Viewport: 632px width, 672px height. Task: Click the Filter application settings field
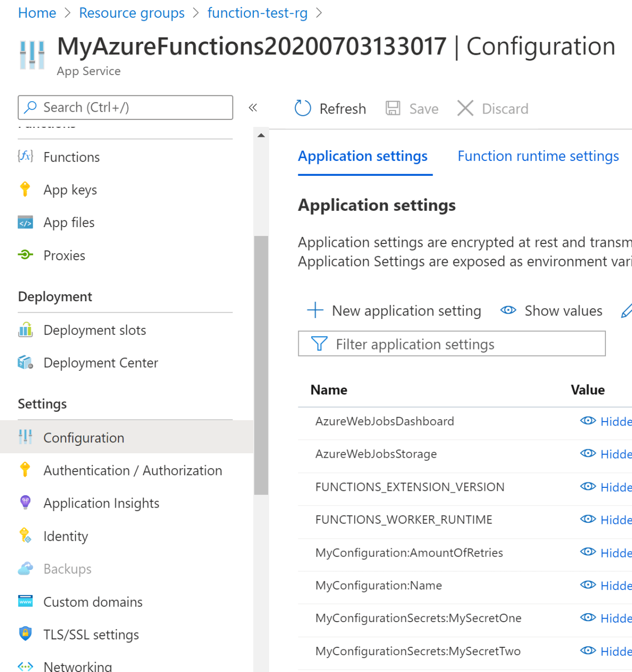click(x=451, y=344)
